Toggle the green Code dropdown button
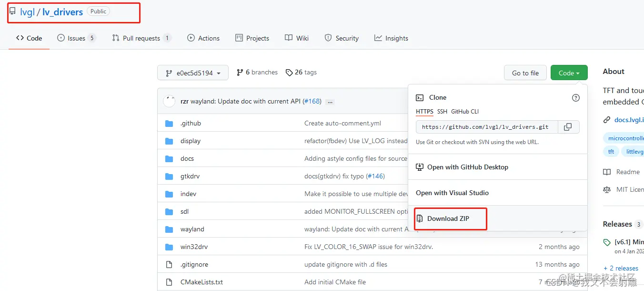 pos(569,73)
